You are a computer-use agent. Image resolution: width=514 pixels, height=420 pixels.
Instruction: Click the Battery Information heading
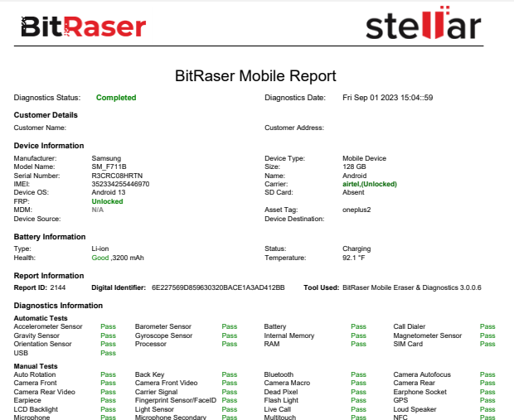point(50,237)
